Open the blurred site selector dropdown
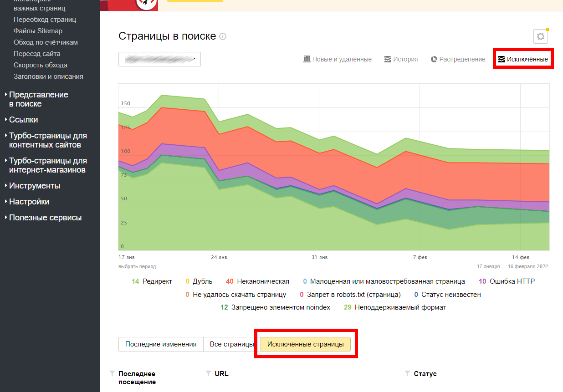The height and width of the screenshot is (392, 563). (159, 59)
